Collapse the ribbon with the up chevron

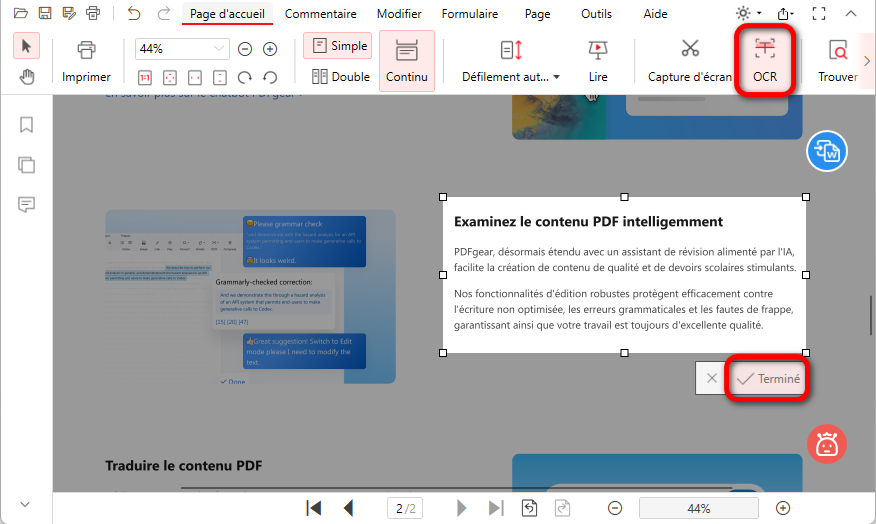click(850, 13)
